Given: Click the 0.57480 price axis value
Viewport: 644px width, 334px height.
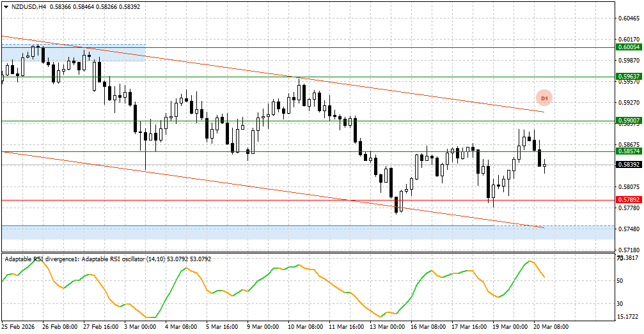Looking at the screenshot, I should tap(629, 229).
